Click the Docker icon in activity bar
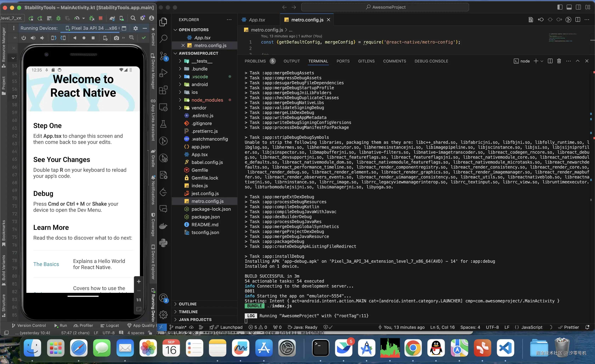 163,226
